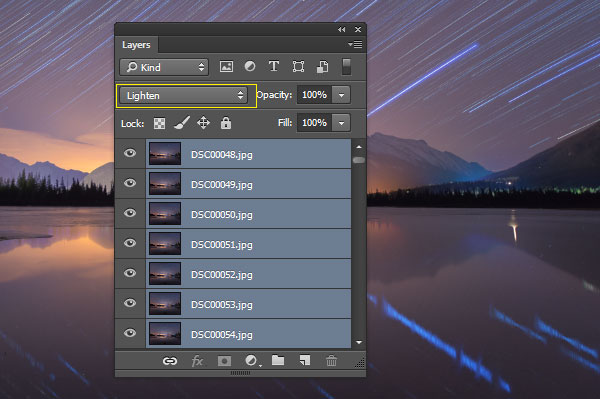
Task: Click the Opacity label scrubby control
Action: [274, 95]
